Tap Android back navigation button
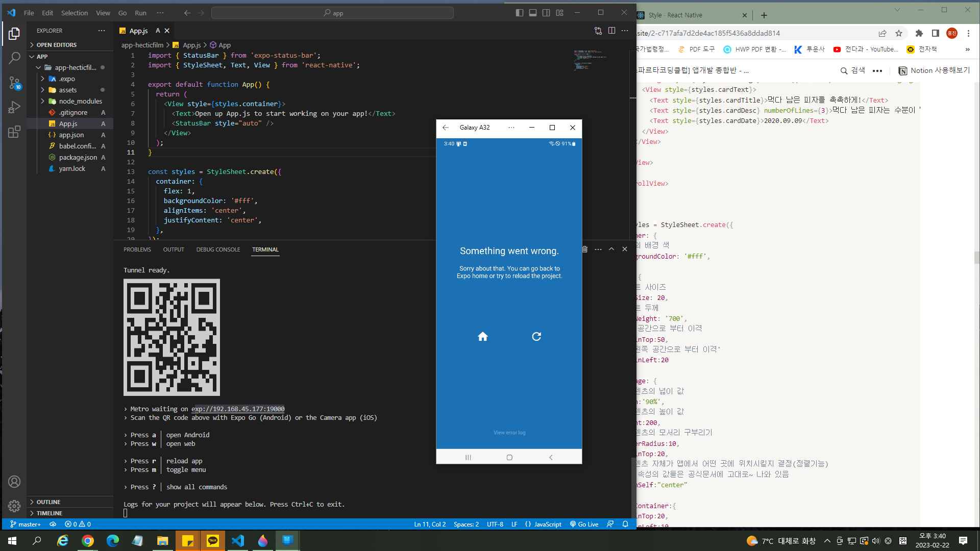This screenshot has height=551, width=980. click(x=551, y=457)
